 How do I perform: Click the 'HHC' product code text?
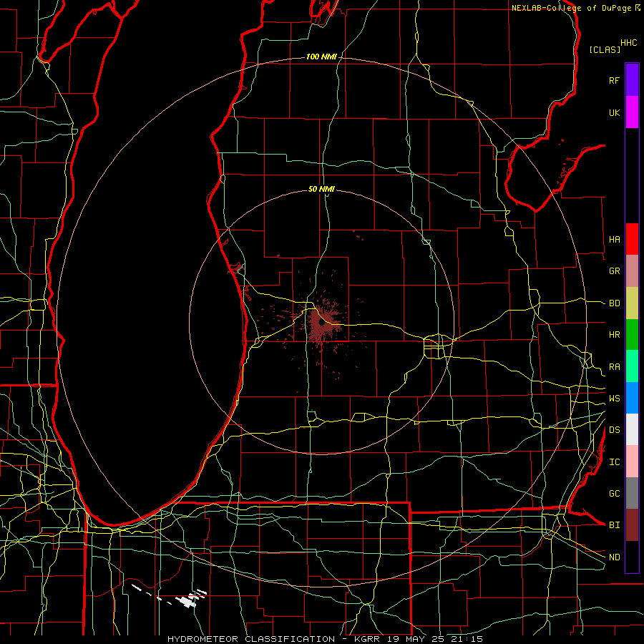click(629, 43)
